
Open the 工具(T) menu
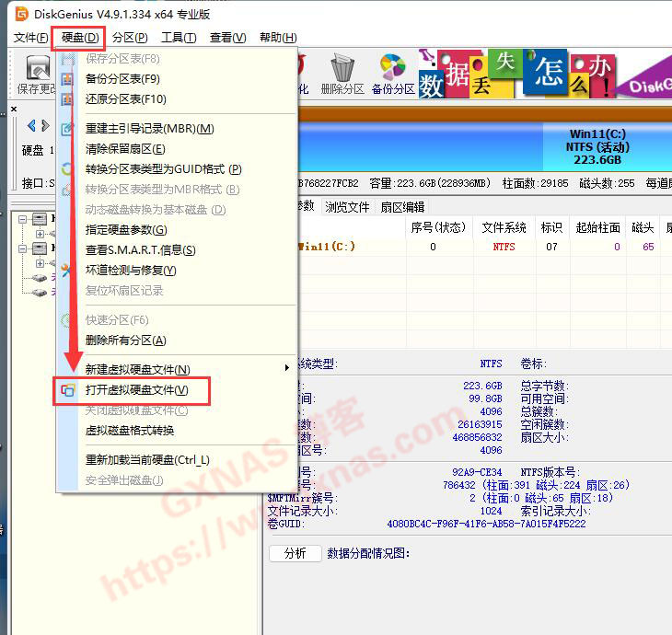click(178, 38)
